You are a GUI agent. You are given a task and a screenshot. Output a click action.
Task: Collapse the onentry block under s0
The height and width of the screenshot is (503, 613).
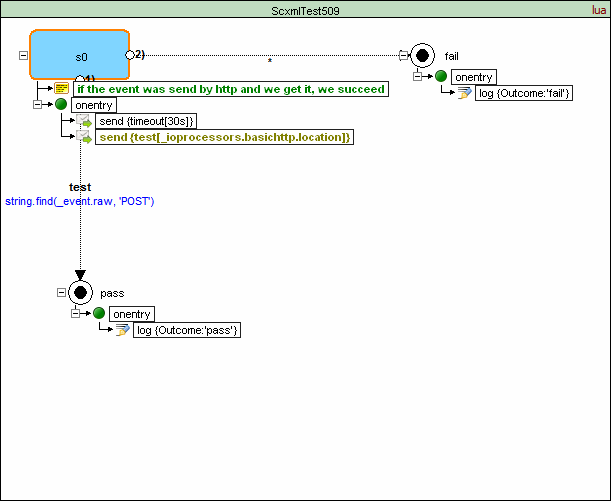39,105
